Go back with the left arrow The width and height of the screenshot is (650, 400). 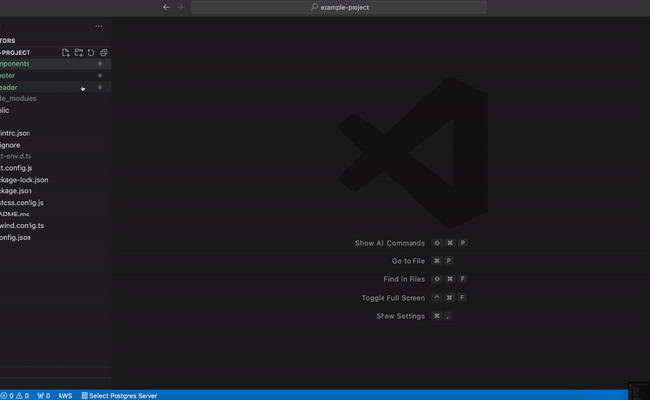(166, 7)
